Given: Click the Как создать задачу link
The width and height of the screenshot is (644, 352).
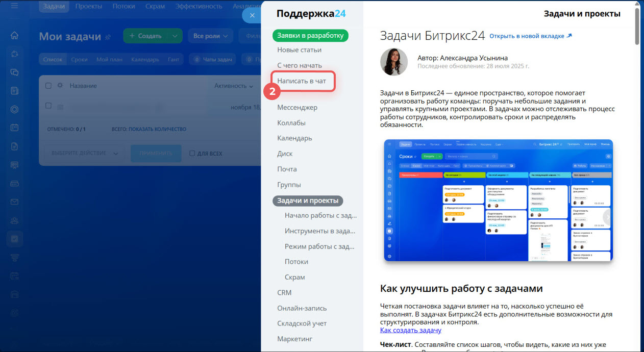Looking at the screenshot, I should [x=410, y=330].
